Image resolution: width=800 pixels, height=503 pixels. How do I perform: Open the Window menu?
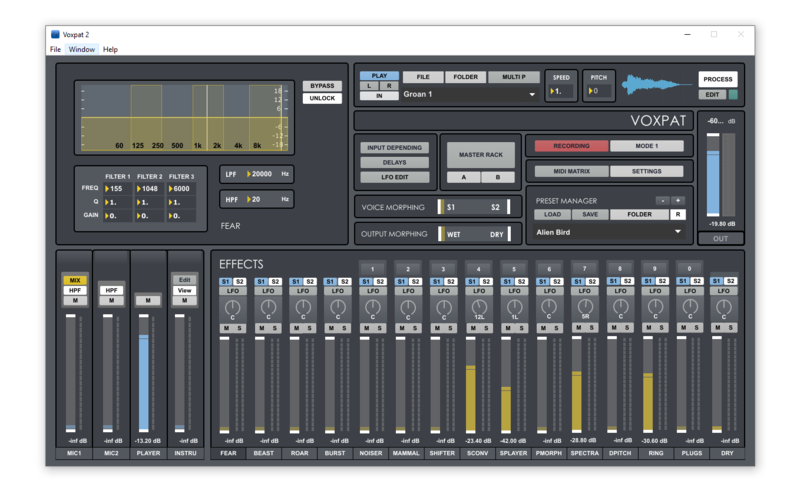tap(82, 49)
